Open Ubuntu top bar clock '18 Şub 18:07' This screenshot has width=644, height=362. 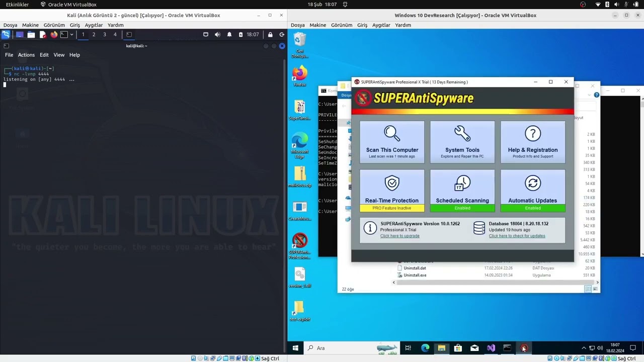click(322, 5)
